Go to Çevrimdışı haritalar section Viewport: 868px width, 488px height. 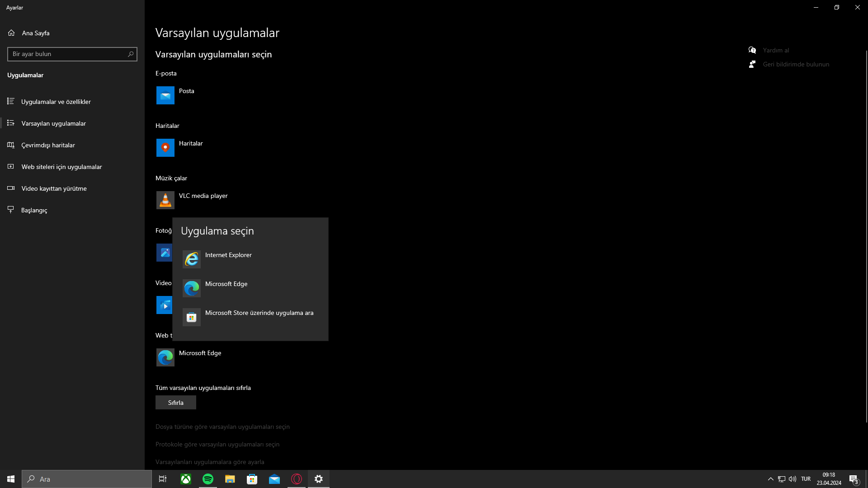(x=48, y=145)
